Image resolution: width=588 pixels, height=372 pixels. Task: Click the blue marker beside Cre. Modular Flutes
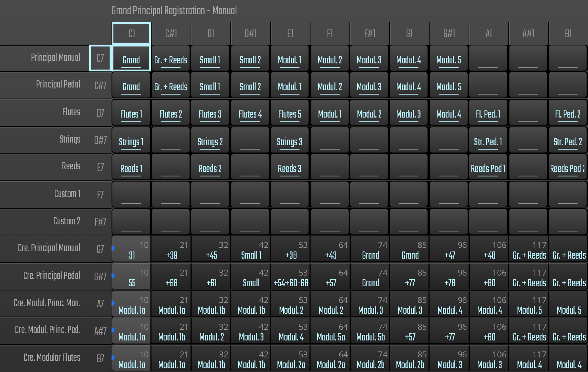click(113, 357)
